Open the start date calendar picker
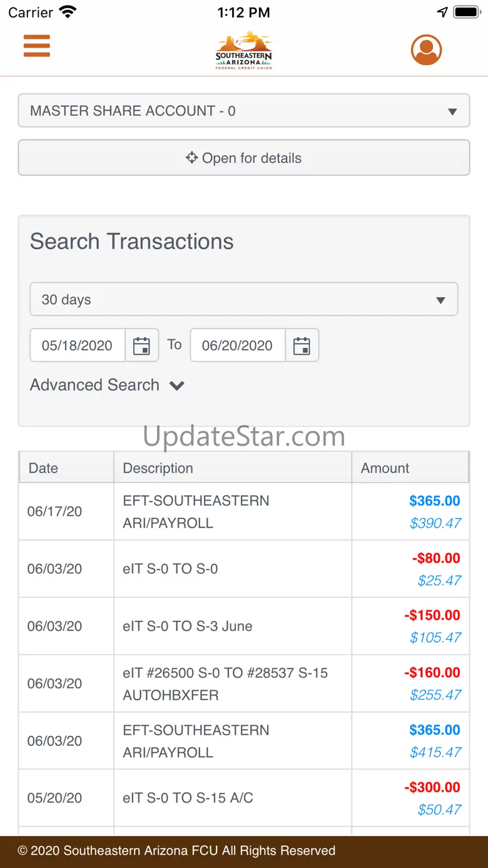This screenshot has height=868, width=488. [x=142, y=345]
